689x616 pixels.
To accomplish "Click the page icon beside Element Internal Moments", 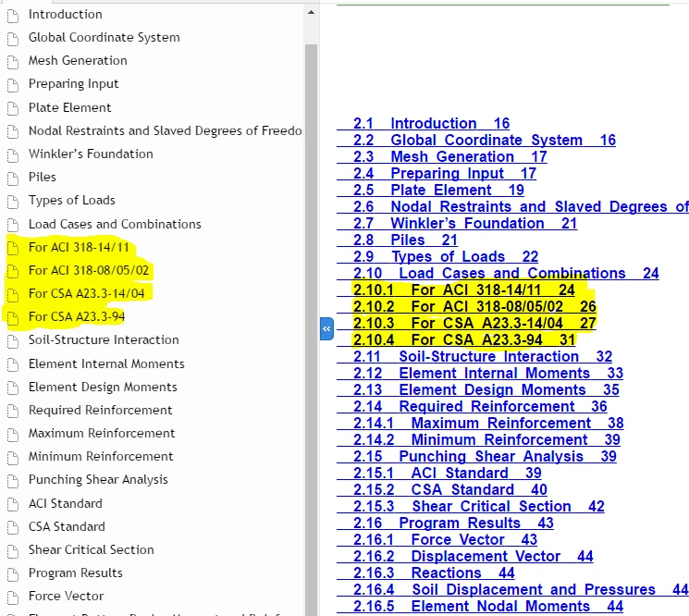I will 13,365.
